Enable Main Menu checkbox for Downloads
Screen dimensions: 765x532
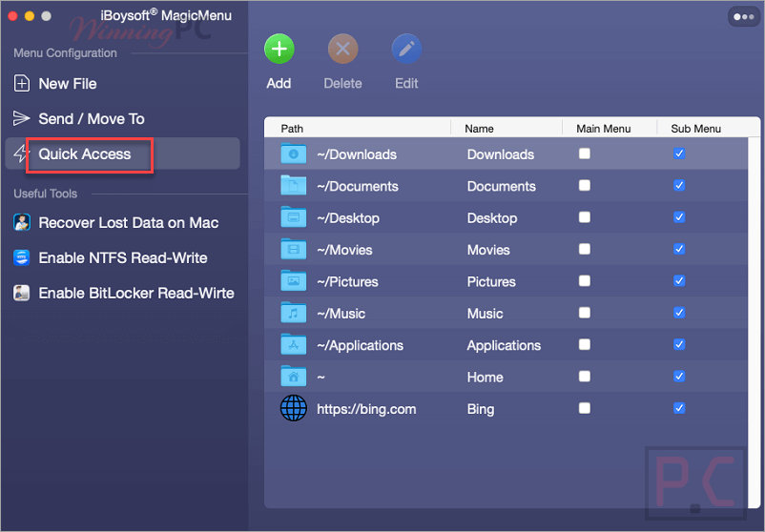tap(585, 153)
